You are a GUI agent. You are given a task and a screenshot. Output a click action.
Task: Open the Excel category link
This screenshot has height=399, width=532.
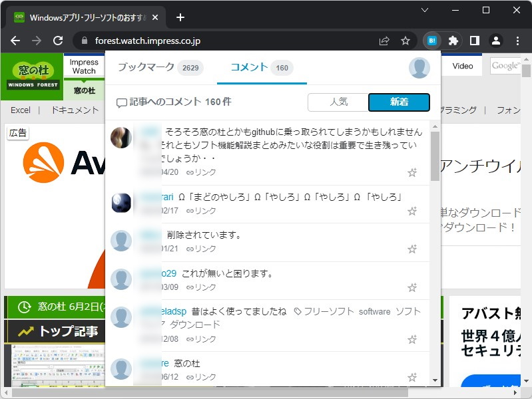click(21, 110)
